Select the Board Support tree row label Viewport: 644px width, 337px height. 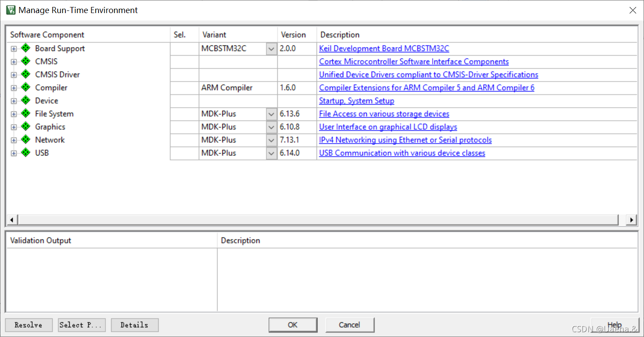[x=60, y=48]
